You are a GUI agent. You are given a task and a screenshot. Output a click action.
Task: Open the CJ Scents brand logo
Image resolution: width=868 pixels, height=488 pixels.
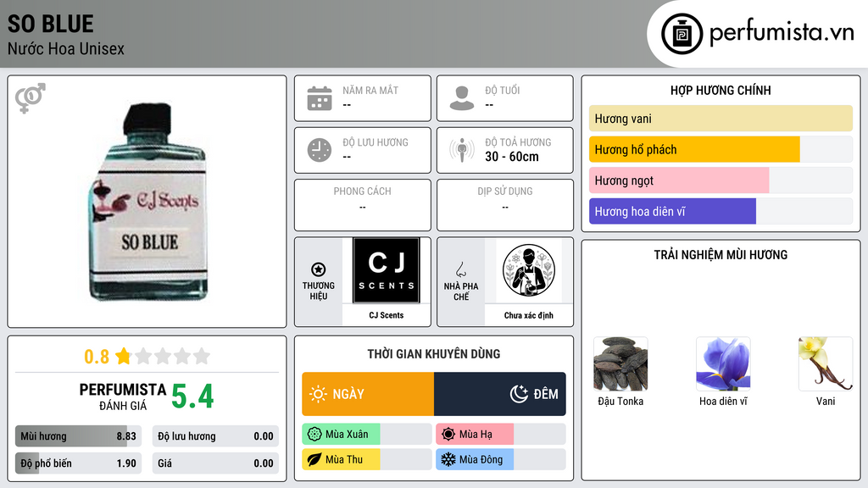tap(387, 270)
